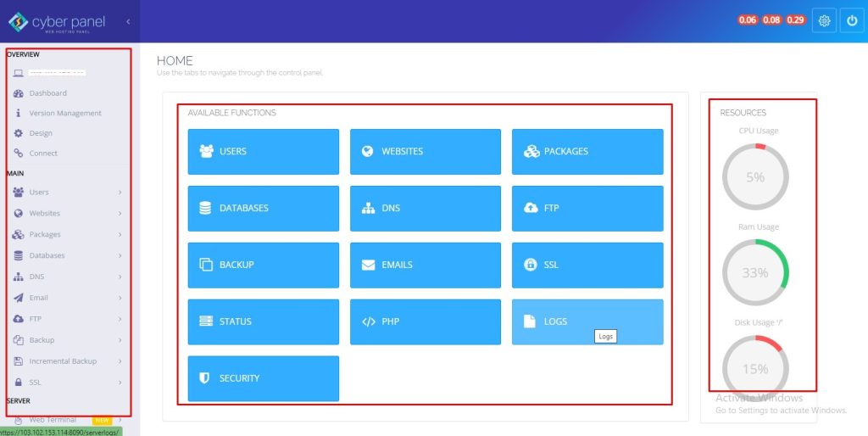This screenshot has width=868, height=436.
Task: Expand the Users sidebar submenu
Action: click(120, 193)
